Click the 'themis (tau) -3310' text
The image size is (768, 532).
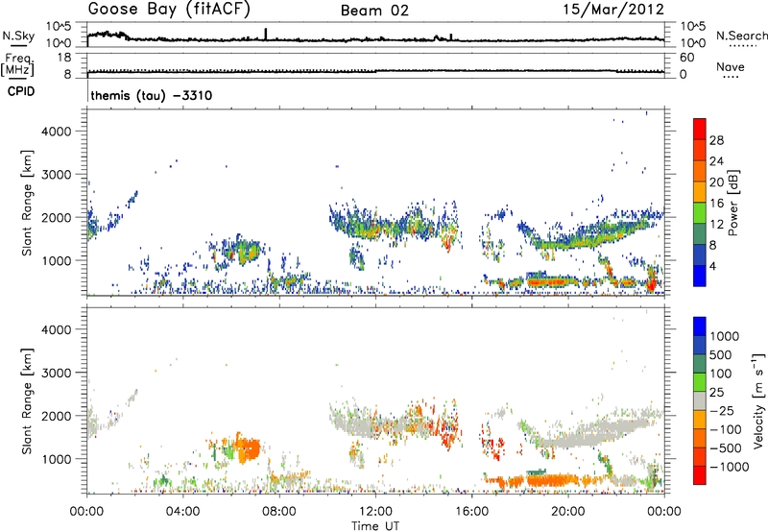pos(152,95)
